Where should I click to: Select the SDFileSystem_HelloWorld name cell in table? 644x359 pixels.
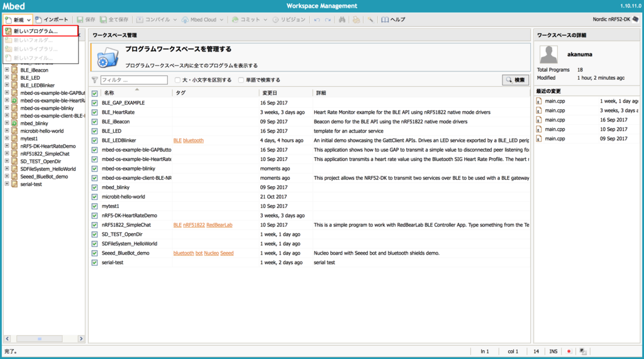tap(130, 244)
